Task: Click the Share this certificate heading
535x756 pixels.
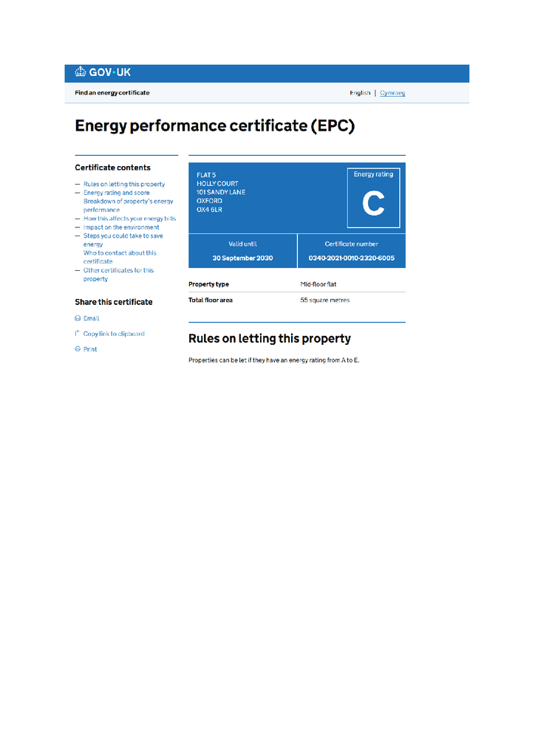Action: 113,302
